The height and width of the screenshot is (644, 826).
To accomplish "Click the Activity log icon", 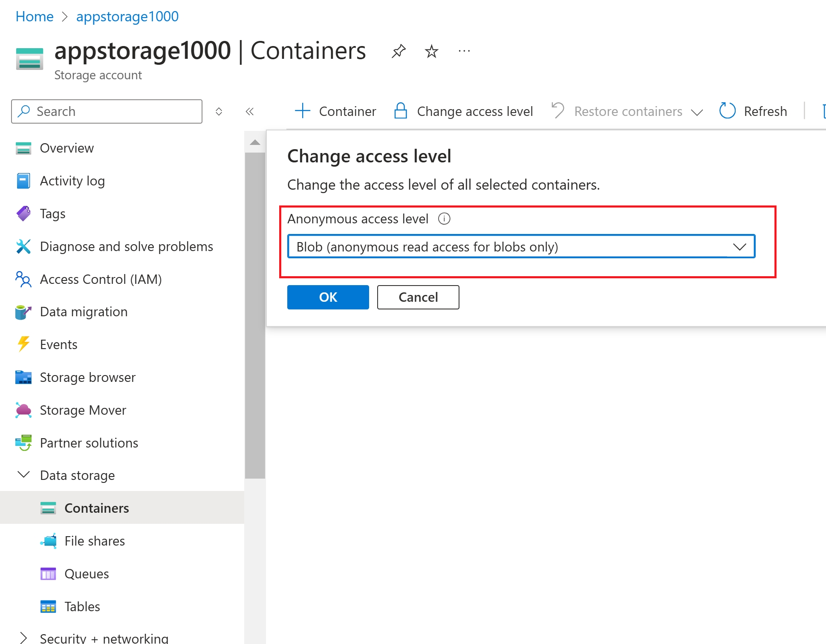I will pos(23,181).
